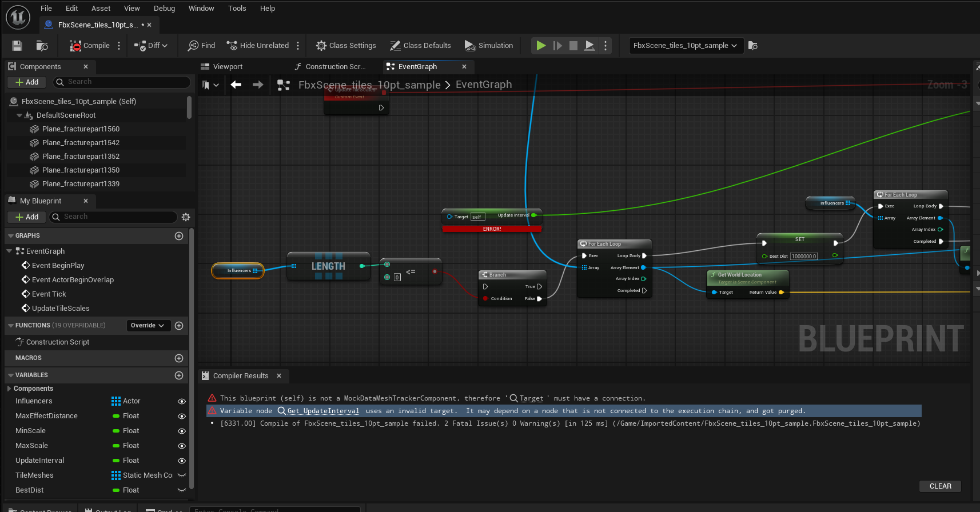Click the Browse to asset icon
Screen dimensions: 980x512
coord(42,46)
